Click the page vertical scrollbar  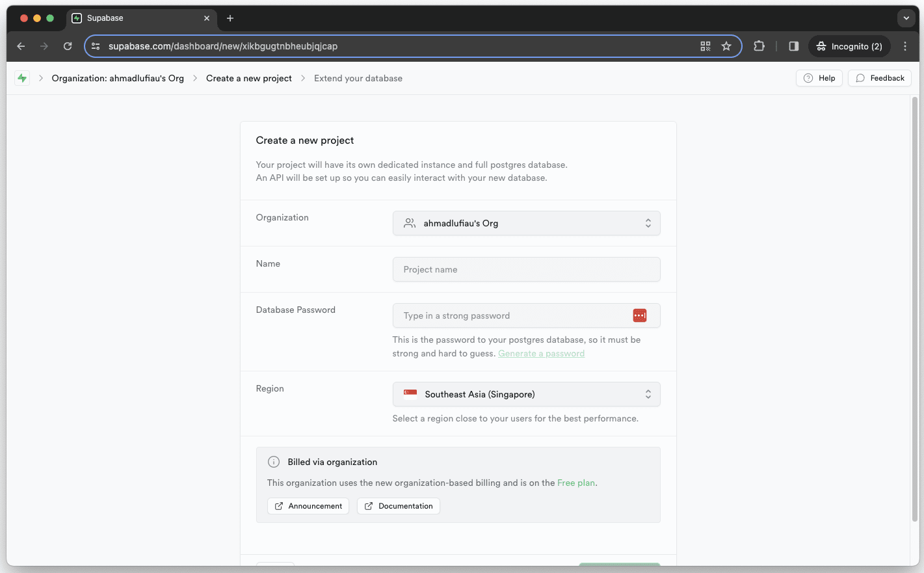[x=914, y=309]
